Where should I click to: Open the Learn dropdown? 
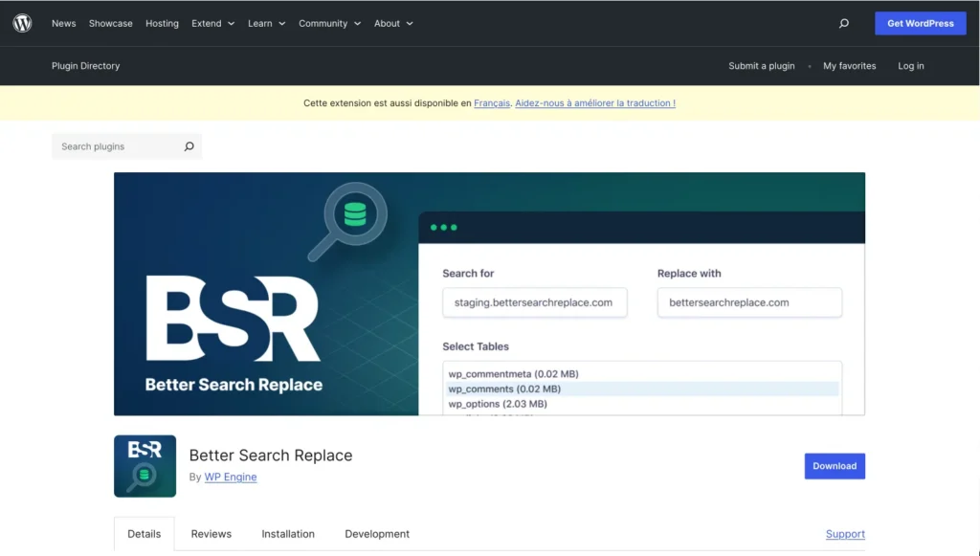[266, 23]
